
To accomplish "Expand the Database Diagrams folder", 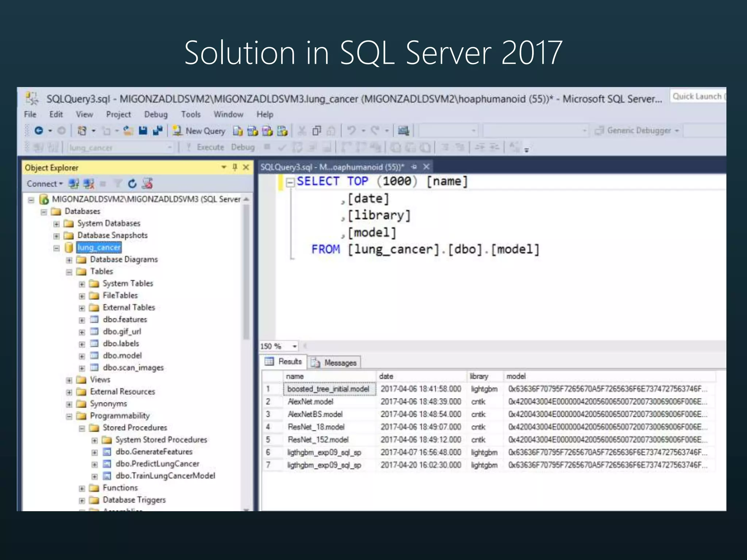I will (69, 260).
